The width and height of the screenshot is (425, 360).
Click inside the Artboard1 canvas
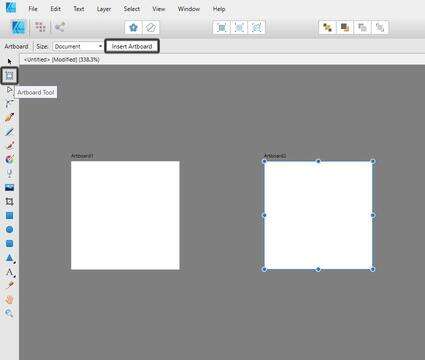pyautogui.click(x=125, y=215)
